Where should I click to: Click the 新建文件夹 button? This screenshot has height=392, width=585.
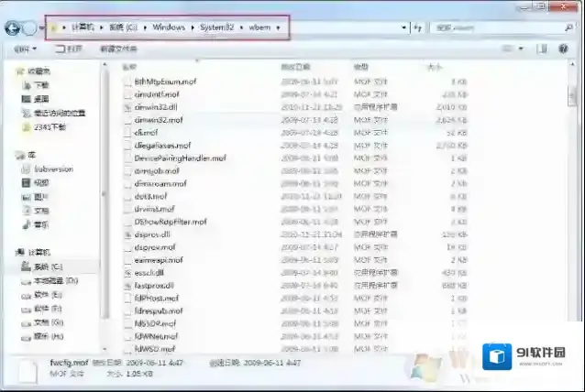coord(117,48)
